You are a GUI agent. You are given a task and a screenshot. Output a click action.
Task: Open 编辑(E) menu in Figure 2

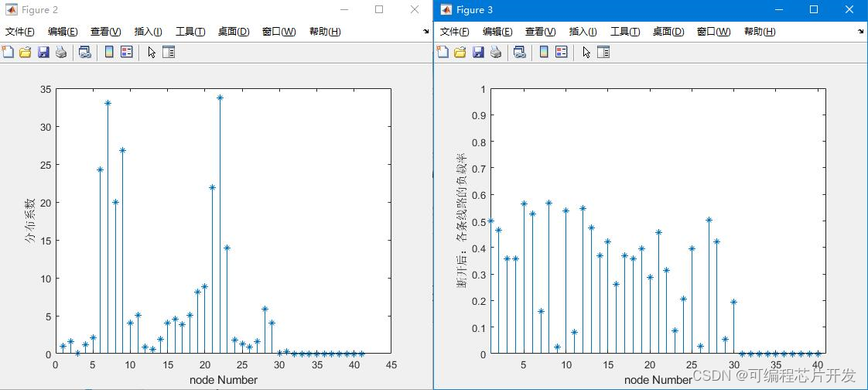(x=63, y=32)
